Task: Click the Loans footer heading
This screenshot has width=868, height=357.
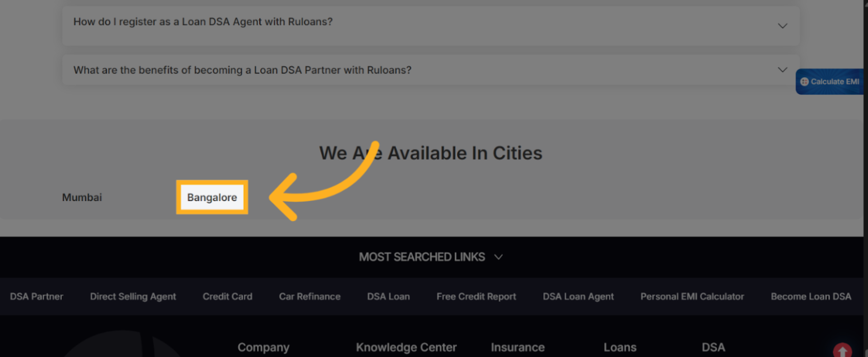Action: (620, 347)
